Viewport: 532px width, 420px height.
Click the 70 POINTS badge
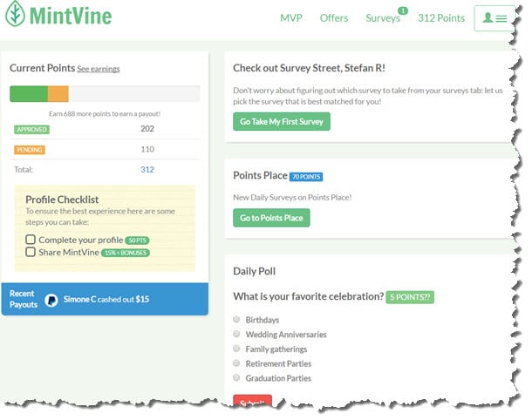pyautogui.click(x=306, y=177)
